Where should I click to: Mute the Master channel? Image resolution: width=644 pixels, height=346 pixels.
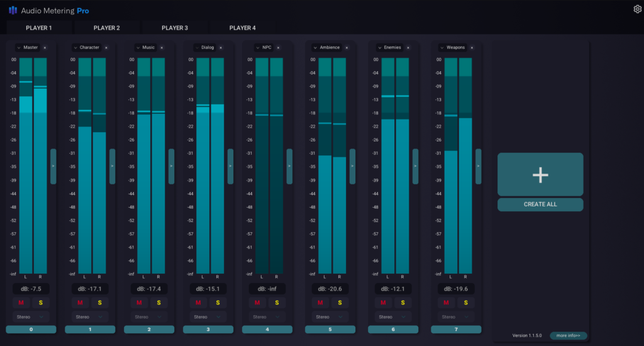[21, 303]
